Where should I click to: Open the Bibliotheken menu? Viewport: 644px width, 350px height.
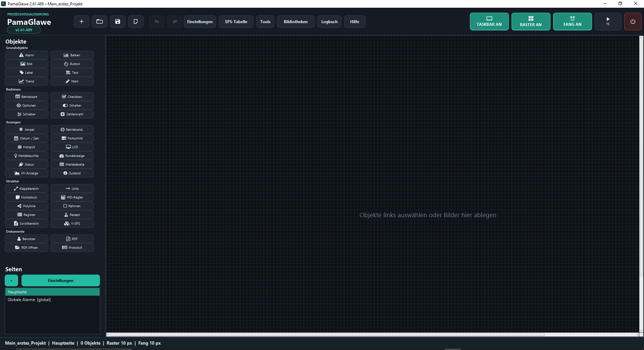(296, 21)
